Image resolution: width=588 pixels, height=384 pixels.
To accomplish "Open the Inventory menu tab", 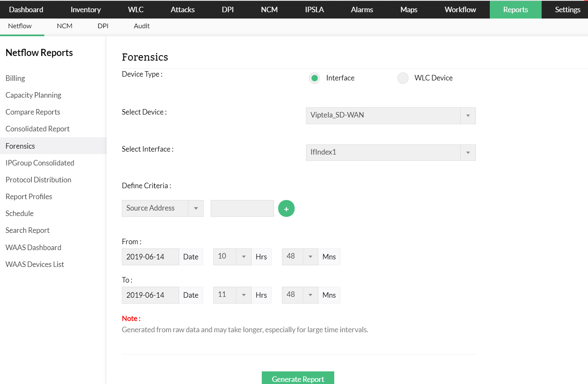I will (86, 10).
